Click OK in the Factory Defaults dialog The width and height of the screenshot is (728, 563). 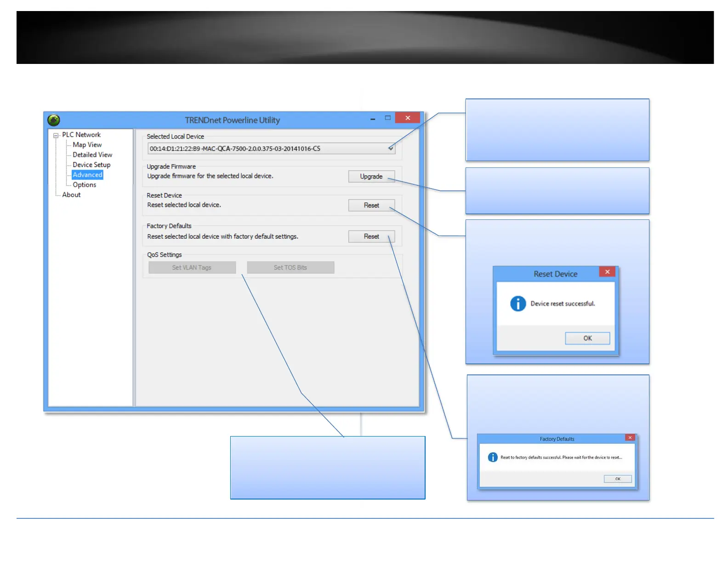click(618, 479)
